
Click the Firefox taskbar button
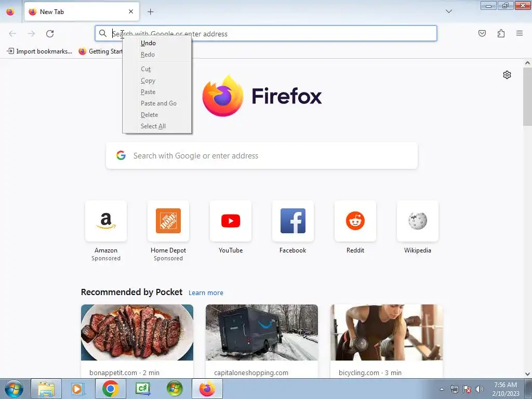(x=207, y=389)
